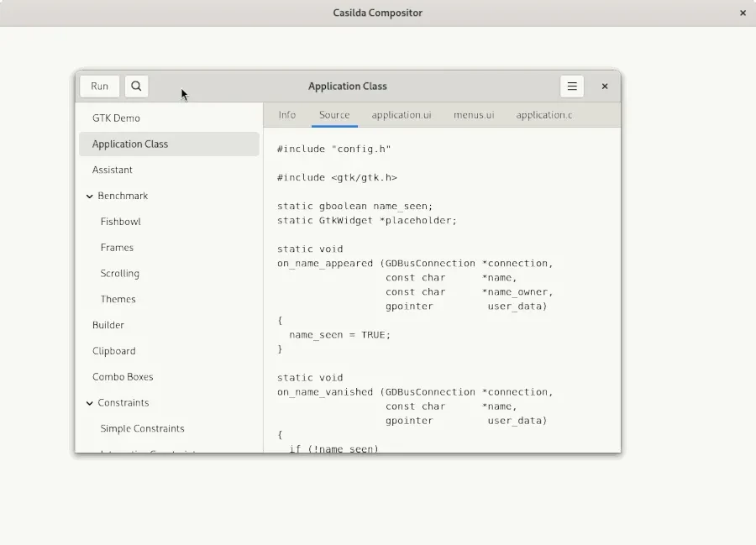The width and height of the screenshot is (756, 545).
Task: Click the search magnifier icon
Action: 136,86
